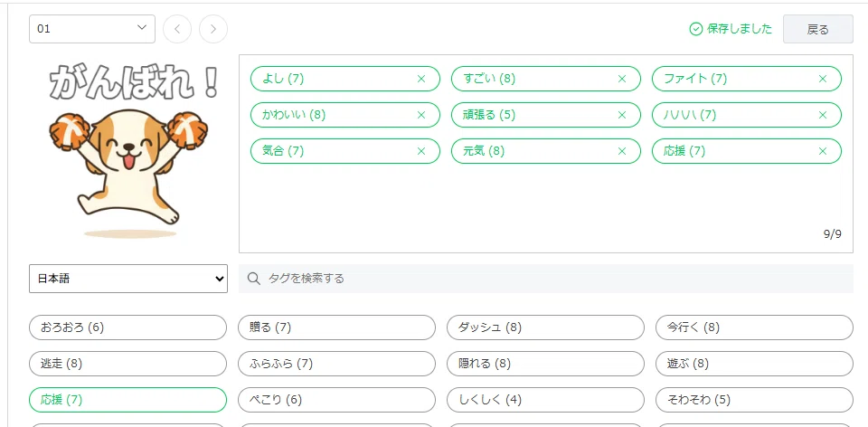Remove the 元気 (8) tag
The height and width of the screenshot is (427, 868).
(x=622, y=151)
